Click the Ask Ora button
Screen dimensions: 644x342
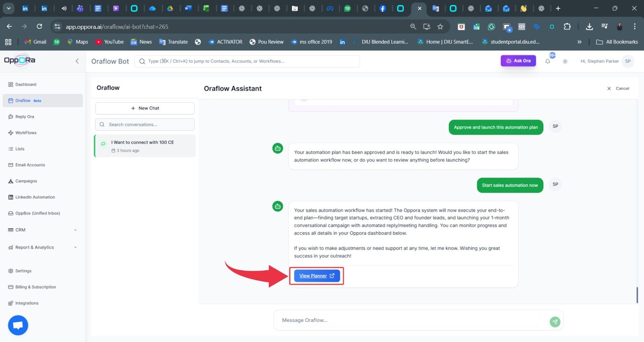[x=518, y=61]
